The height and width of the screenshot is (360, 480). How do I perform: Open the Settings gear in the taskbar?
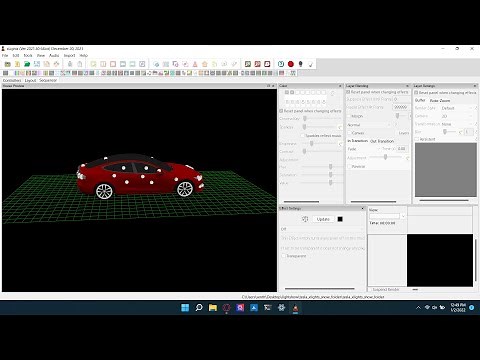281,308
